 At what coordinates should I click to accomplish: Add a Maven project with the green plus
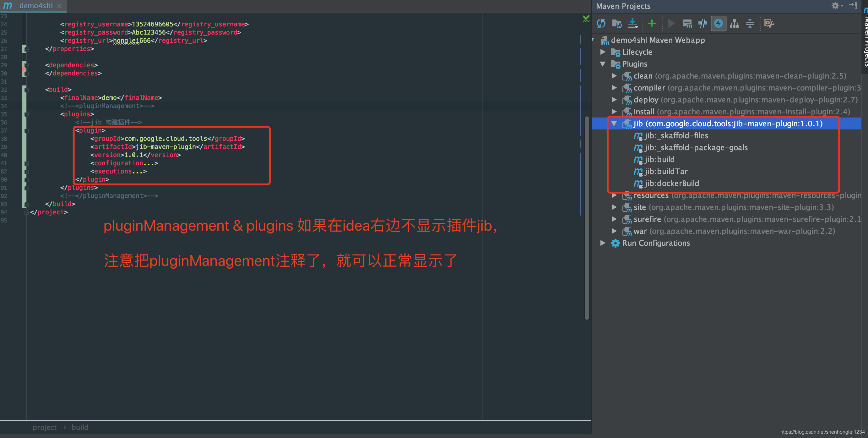click(652, 23)
